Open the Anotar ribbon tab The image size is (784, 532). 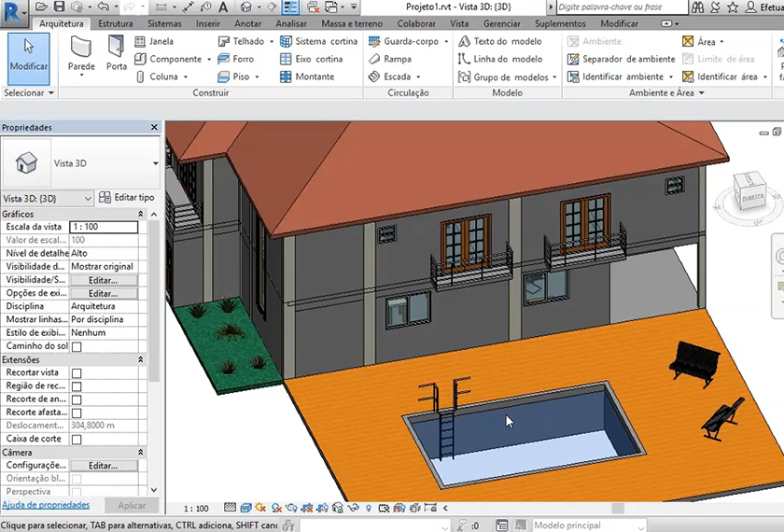(x=247, y=23)
